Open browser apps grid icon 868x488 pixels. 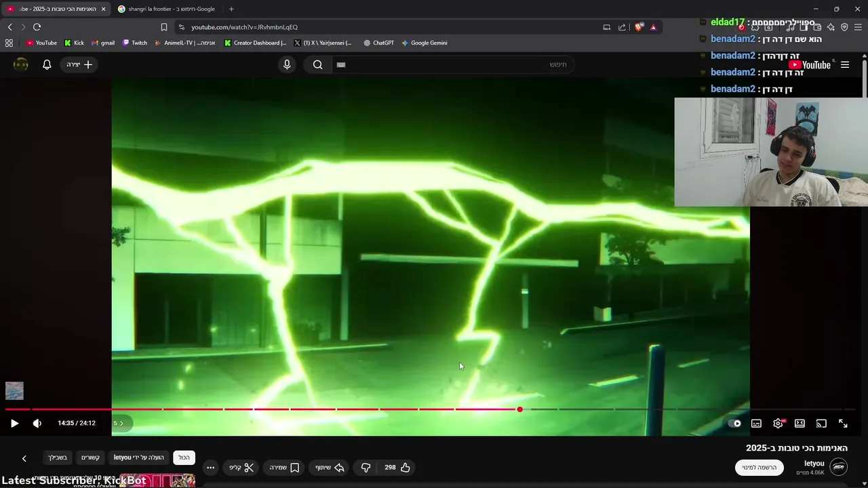pyautogui.click(x=9, y=43)
